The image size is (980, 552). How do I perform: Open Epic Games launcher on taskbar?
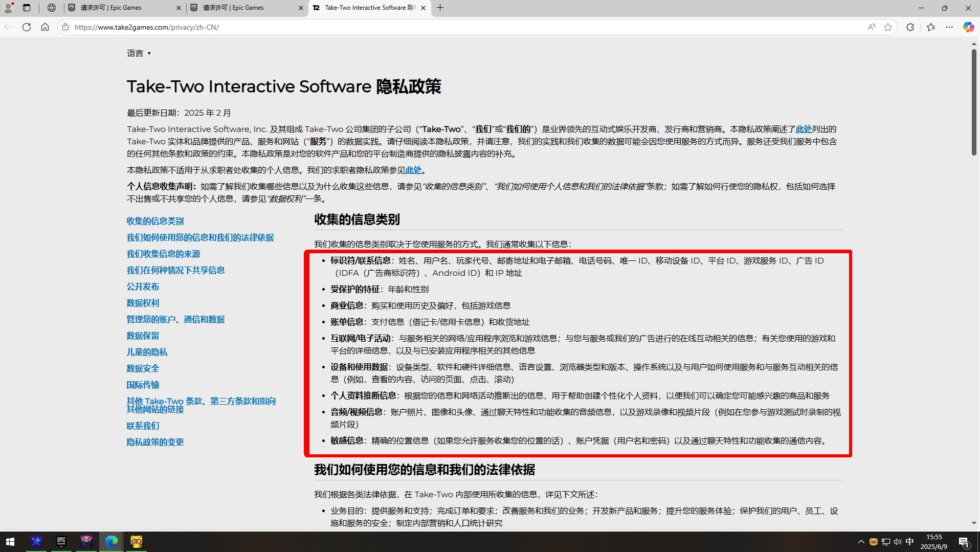pos(61,542)
